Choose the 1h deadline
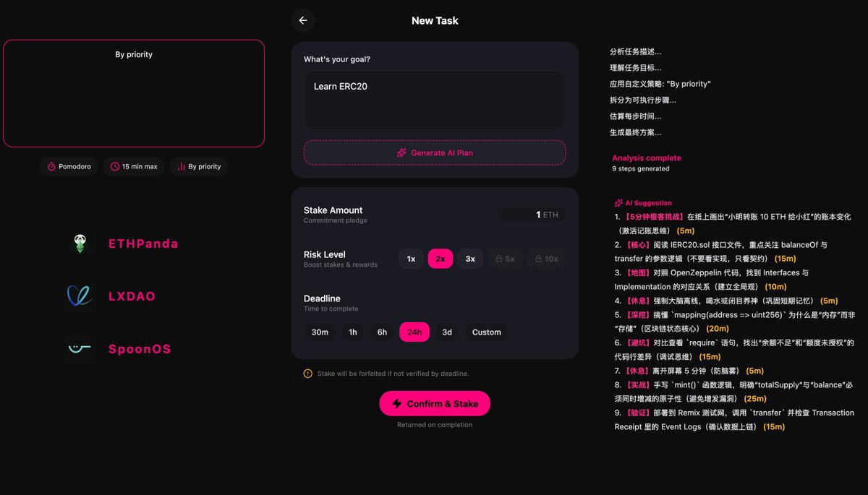The image size is (868, 495). [x=353, y=332]
